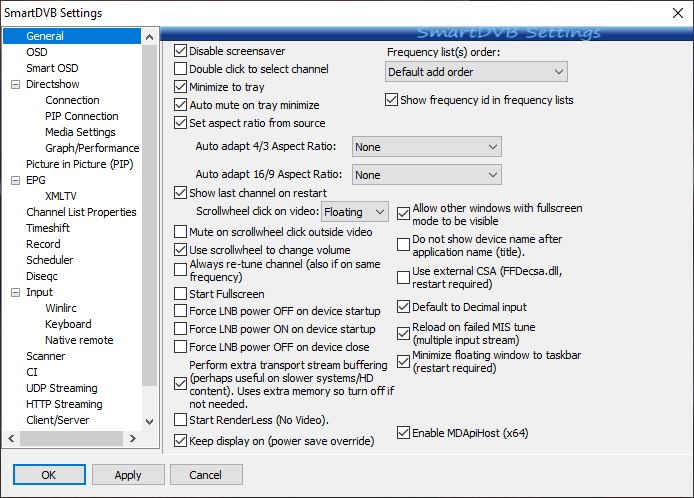This screenshot has width=694, height=498.
Task: Open Auto adapt 4/3 Aspect Ratio dropdown
Action: click(x=427, y=147)
